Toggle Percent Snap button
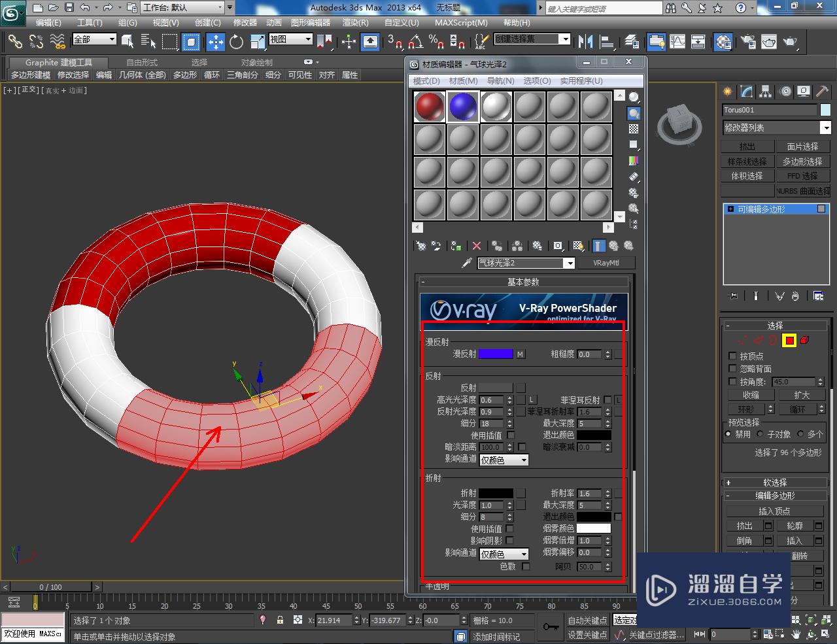The width and height of the screenshot is (837, 644). [x=436, y=42]
